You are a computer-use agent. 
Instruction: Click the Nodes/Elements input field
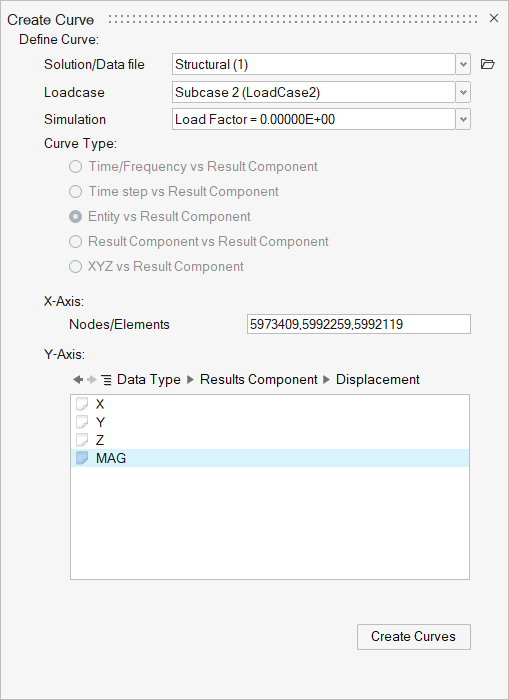pos(359,324)
